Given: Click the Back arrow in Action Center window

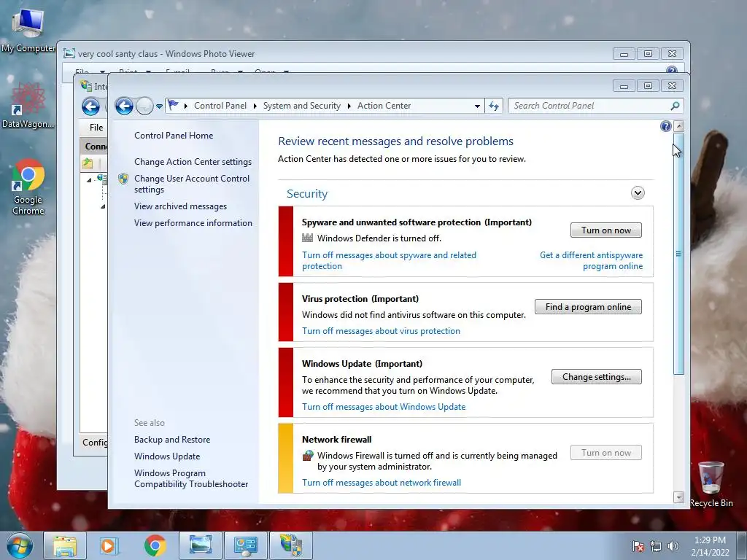Looking at the screenshot, I should 124,106.
